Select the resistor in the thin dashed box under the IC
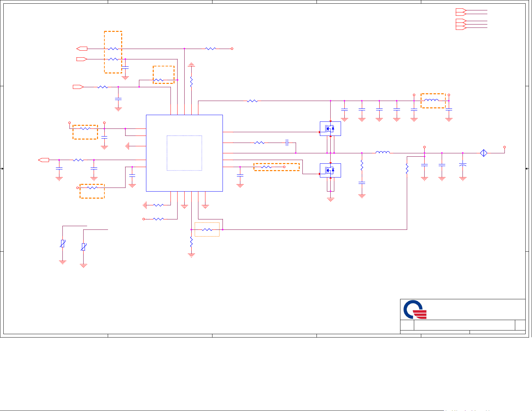Image resolution: width=532 pixels, height=411 pixels. 207,229
